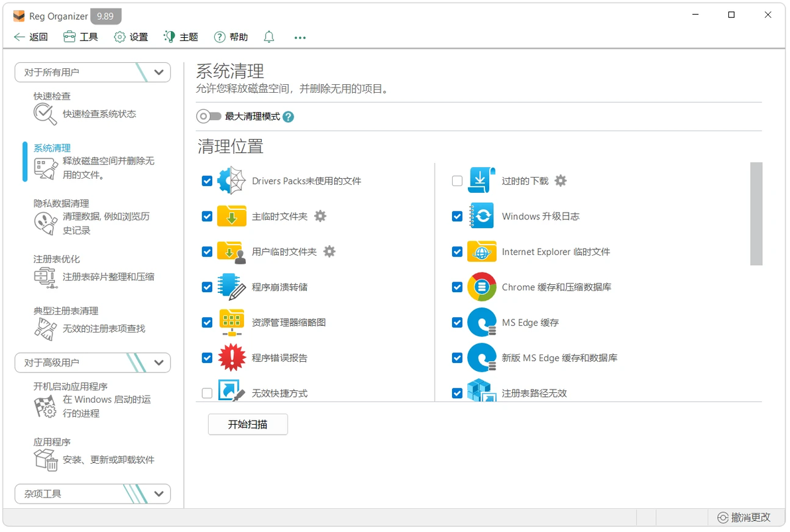Click the 注册表优化 sidebar icon

coord(45,277)
